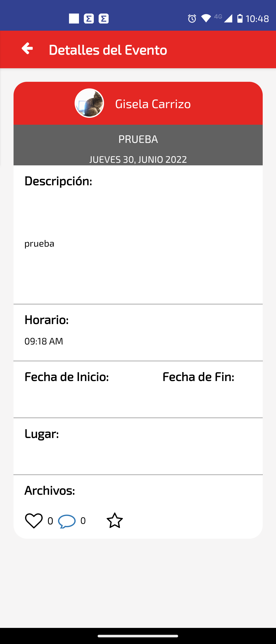Tap the Archivos section label
The width and height of the screenshot is (276, 644).
pyautogui.click(x=50, y=490)
